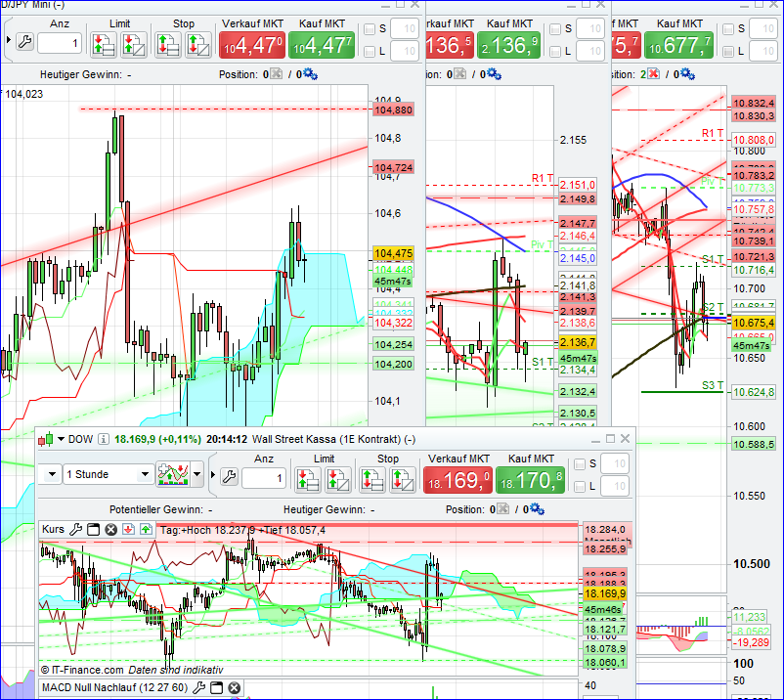Click Anz quantity field in USD/JPY window
This screenshot has width=784, height=700.
pos(60,43)
